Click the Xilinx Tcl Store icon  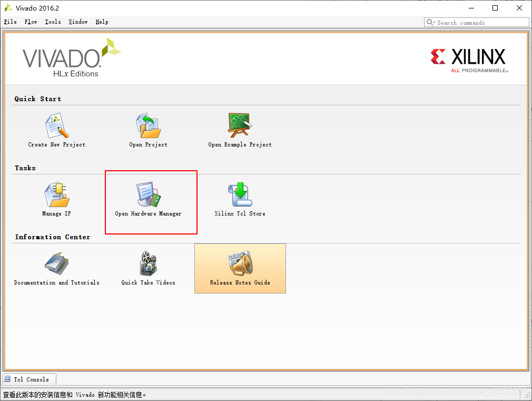[x=240, y=194]
